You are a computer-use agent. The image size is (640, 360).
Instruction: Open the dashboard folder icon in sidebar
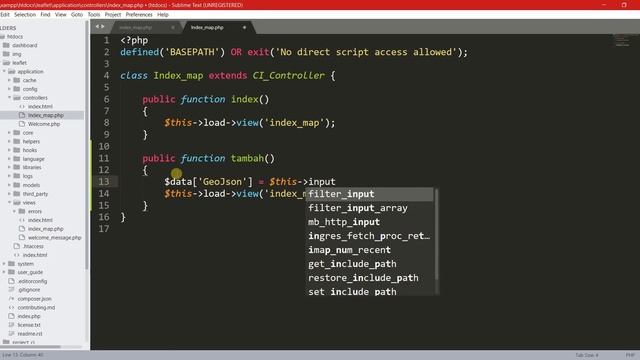(x=6, y=45)
